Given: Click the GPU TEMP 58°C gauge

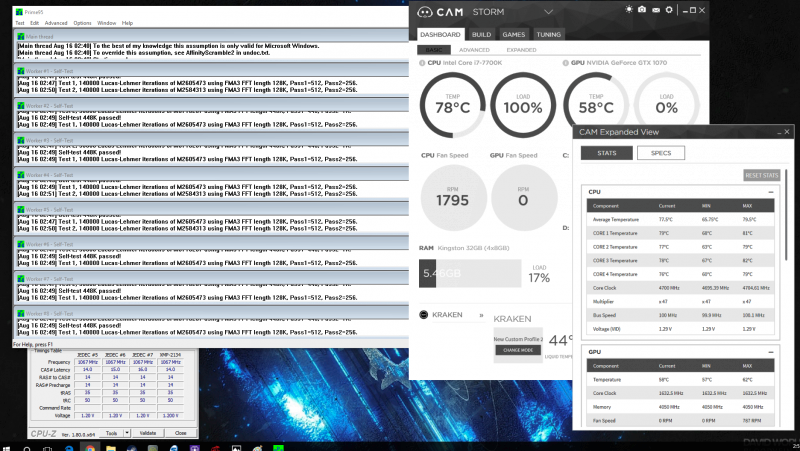Looking at the screenshot, I should (595, 105).
